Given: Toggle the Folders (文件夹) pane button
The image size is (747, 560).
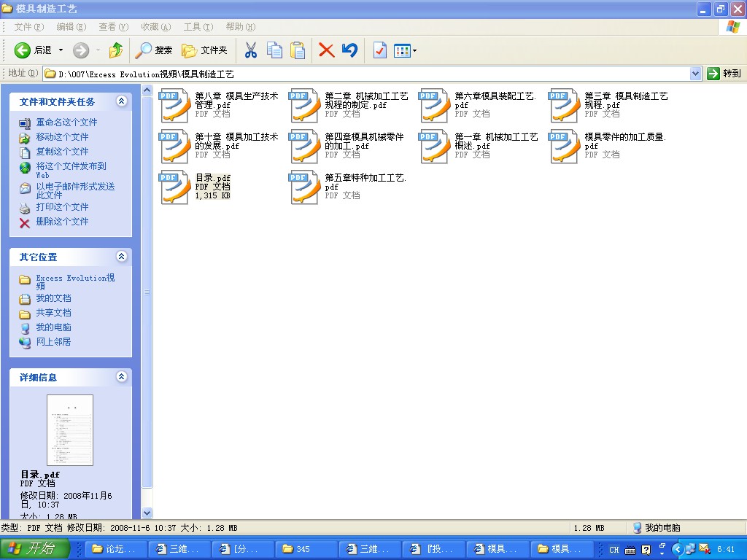Looking at the screenshot, I should (x=204, y=50).
